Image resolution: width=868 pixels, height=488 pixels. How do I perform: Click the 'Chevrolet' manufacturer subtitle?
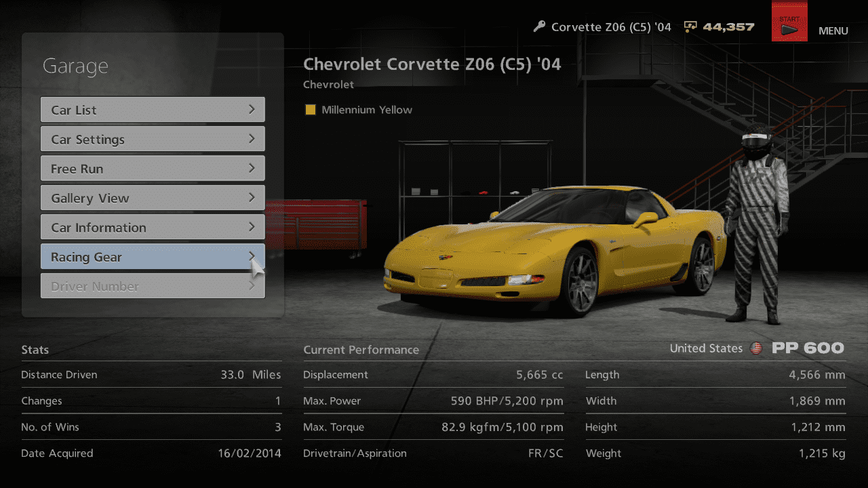[x=328, y=85]
